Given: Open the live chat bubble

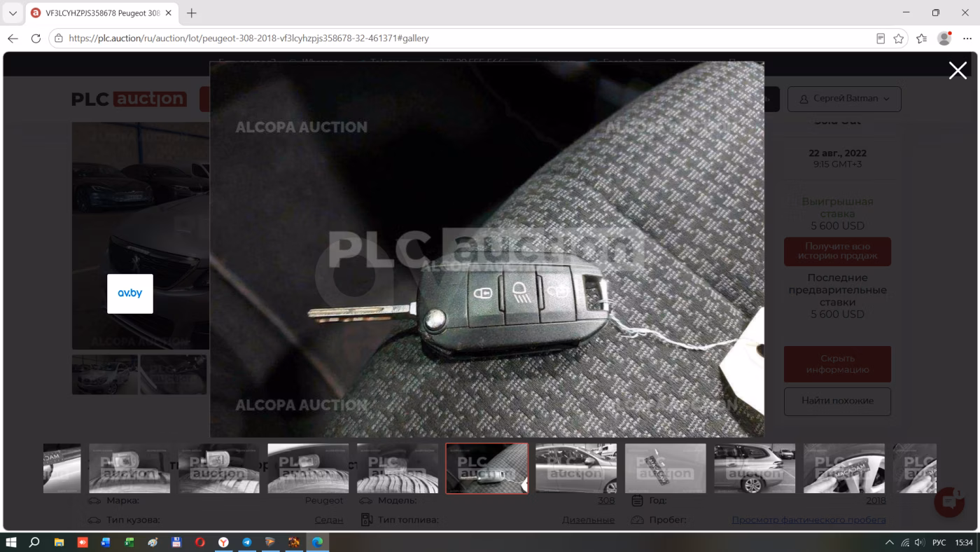Looking at the screenshot, I should (x=949, y=502).
